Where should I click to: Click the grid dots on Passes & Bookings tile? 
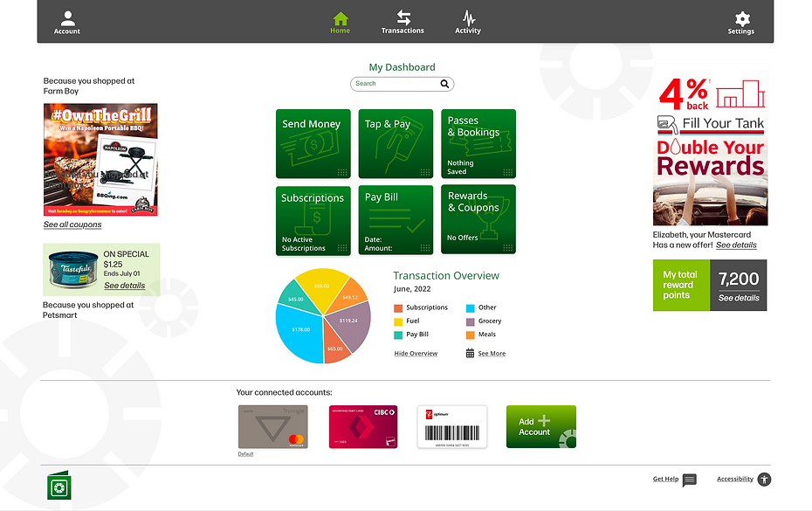tap(508, 172)
